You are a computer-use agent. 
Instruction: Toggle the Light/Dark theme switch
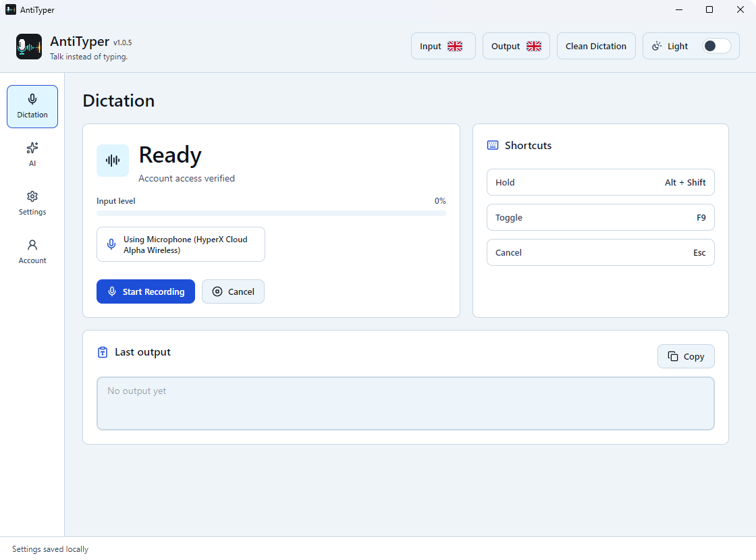pyautogui.click(x=716, y=47)
